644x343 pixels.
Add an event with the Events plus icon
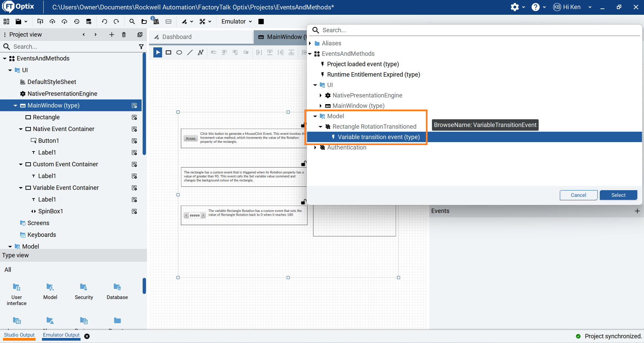[637, 211]
